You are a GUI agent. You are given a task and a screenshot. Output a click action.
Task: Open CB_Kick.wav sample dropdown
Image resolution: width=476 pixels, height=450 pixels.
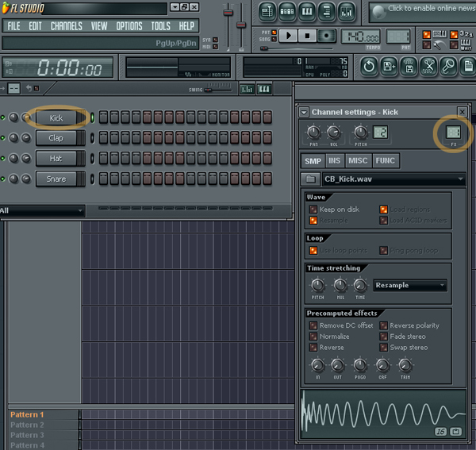[393, 179]
